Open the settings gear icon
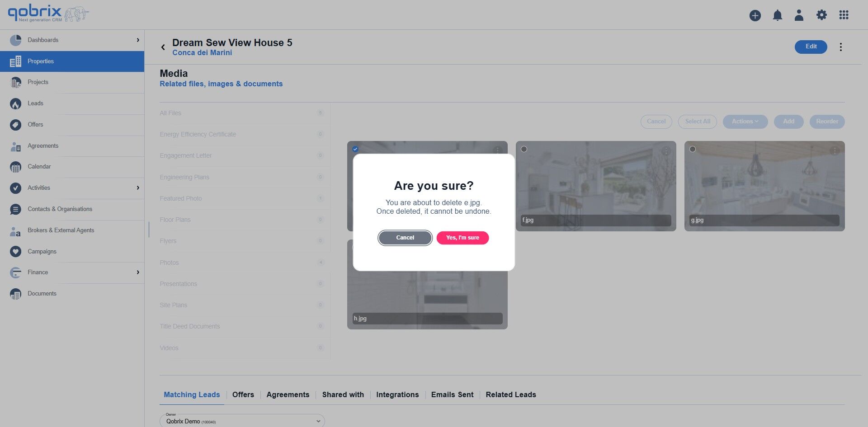 pos(821,15)
